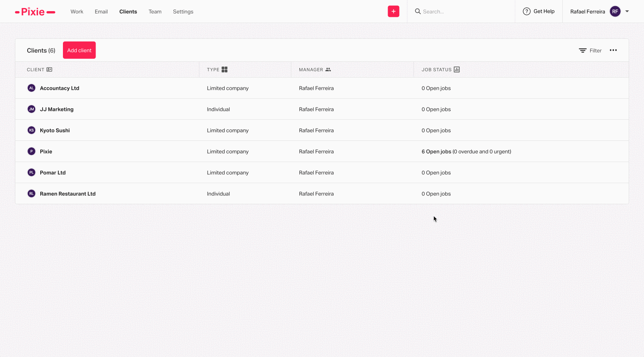Image resolution: width=644 pixels, height=357 pixels.
Task: Click '0 Open jobs' in Pomar Ltd row
Action: [436, 173]
